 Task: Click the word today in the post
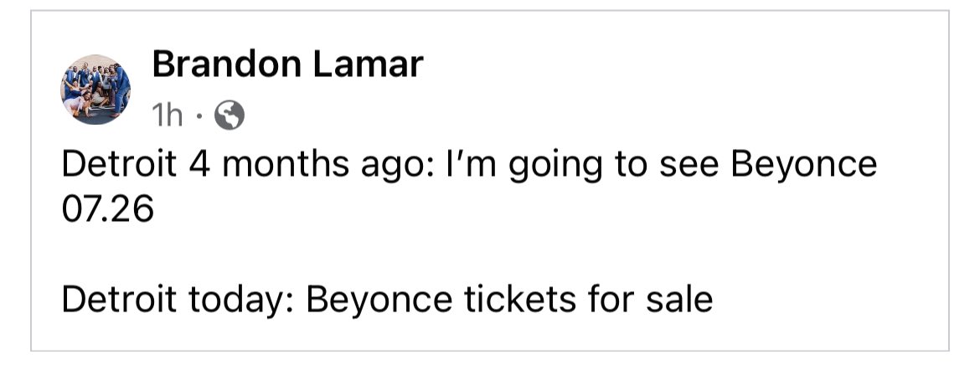[x=240, y=301]
